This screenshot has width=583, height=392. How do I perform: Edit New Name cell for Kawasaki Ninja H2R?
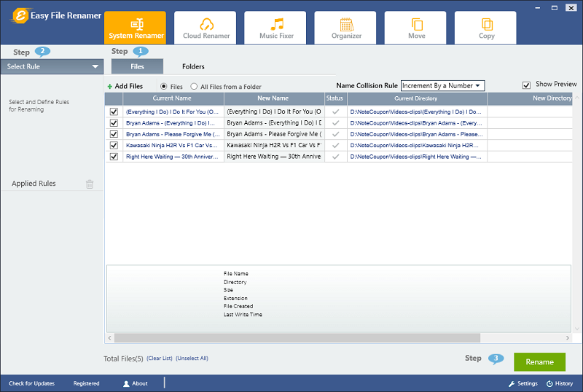pyautogui.click(x=274, y=145)
